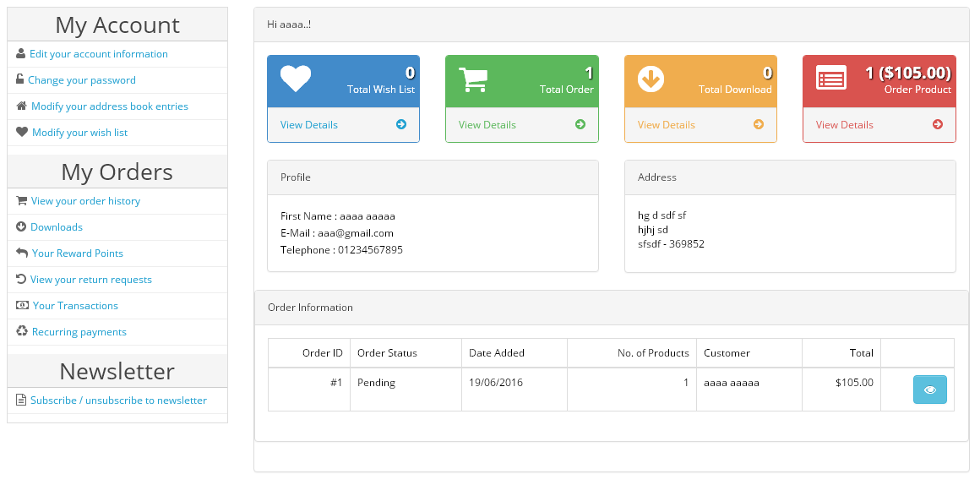The image size is (980, 485).
Task: Open Your Reward Points
Action: click(x=78, y=253)
